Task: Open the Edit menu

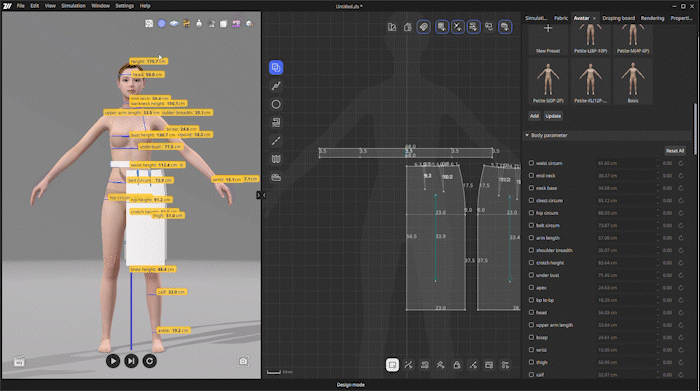Action: 35,6
